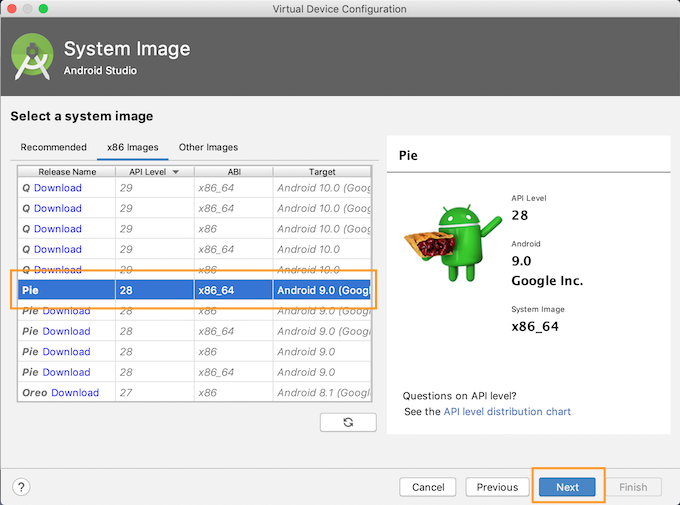Click the greyed-out Finish button
This screenshot has width=680, height=505.
pos(633,487)
